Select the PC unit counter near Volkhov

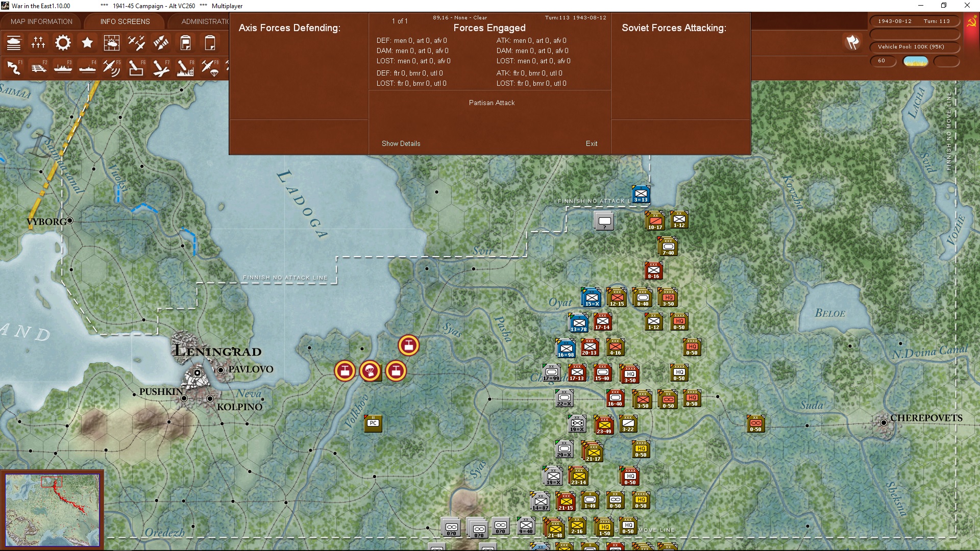[x=373, y=423]
